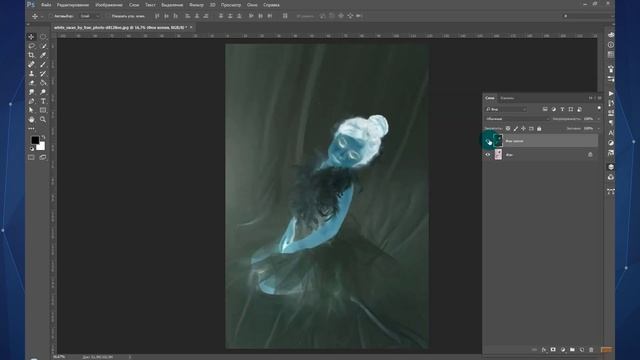Toggle pixel layer filter in Layers panel

(545, 109)
